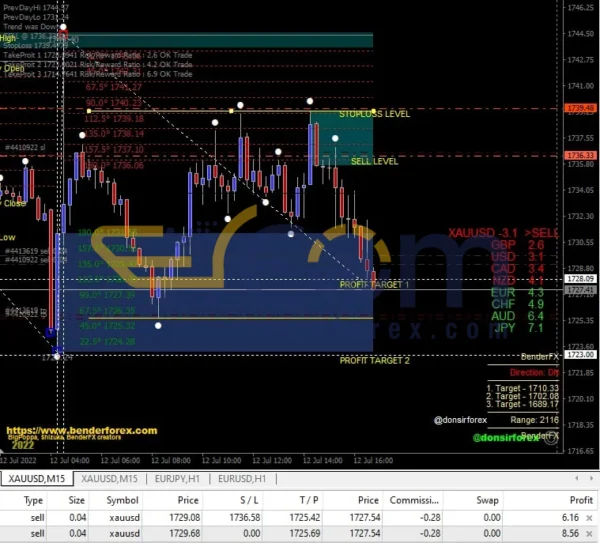Click the Type column header
Screen dimensions: 600x543
pos(33,498)
